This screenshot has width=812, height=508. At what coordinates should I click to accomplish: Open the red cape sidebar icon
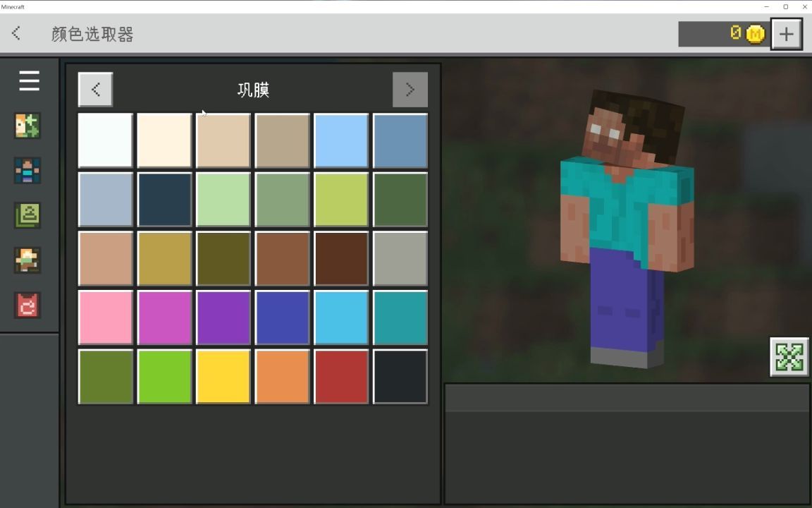coord(27,306)
